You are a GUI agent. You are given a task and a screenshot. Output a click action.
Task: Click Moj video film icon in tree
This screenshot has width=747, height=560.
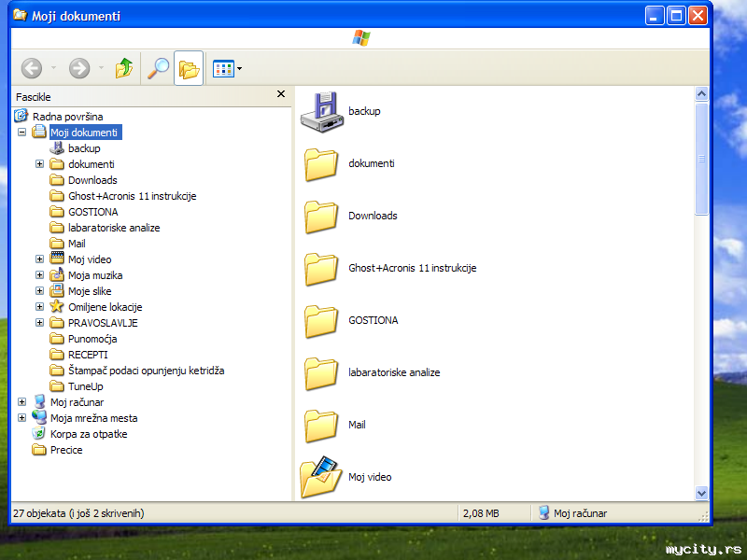(57, 259)
